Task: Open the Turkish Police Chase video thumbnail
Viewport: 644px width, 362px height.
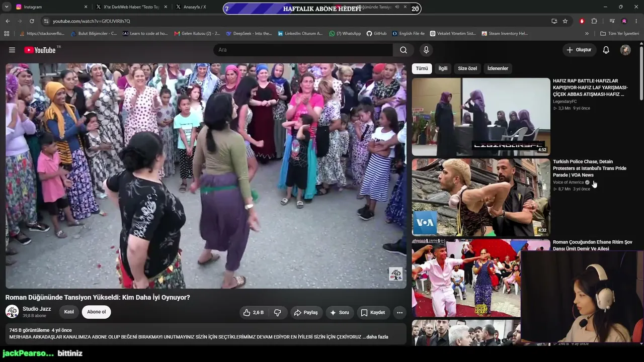Action: coord(481,197)
